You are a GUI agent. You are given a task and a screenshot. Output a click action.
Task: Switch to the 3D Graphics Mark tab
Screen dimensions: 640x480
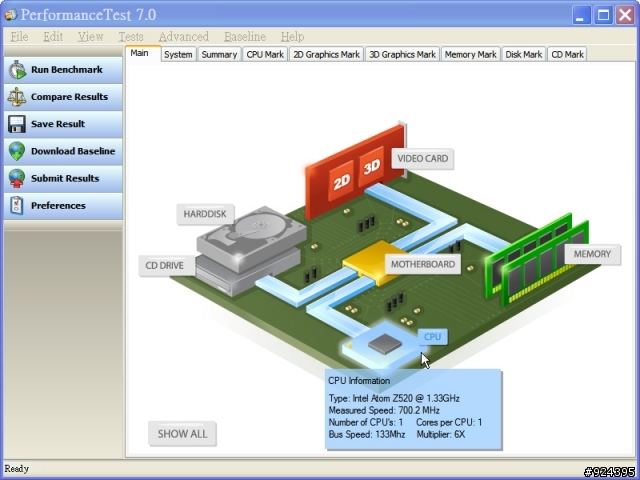(x=402, y=55)
